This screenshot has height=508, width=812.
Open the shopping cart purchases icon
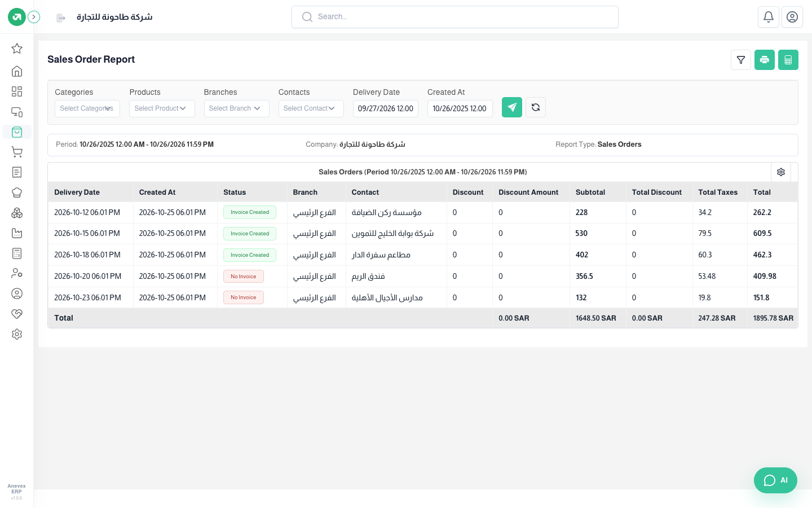point(17,152)
